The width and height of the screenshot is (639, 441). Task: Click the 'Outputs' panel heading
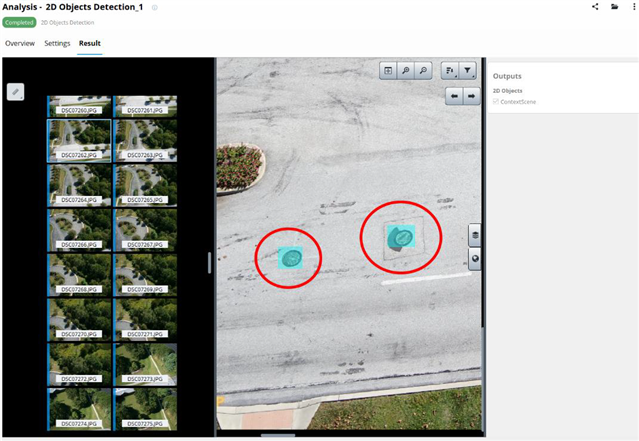(507, 76)
